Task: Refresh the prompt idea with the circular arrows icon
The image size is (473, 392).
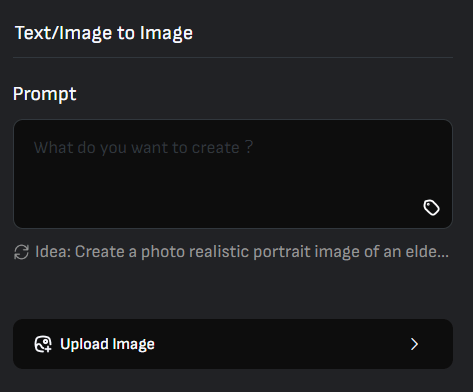Action: click(21, 252)
